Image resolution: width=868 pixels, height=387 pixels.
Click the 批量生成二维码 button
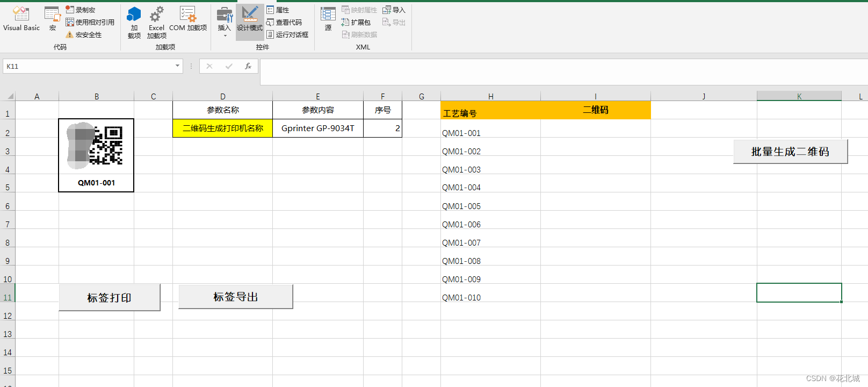790,152
